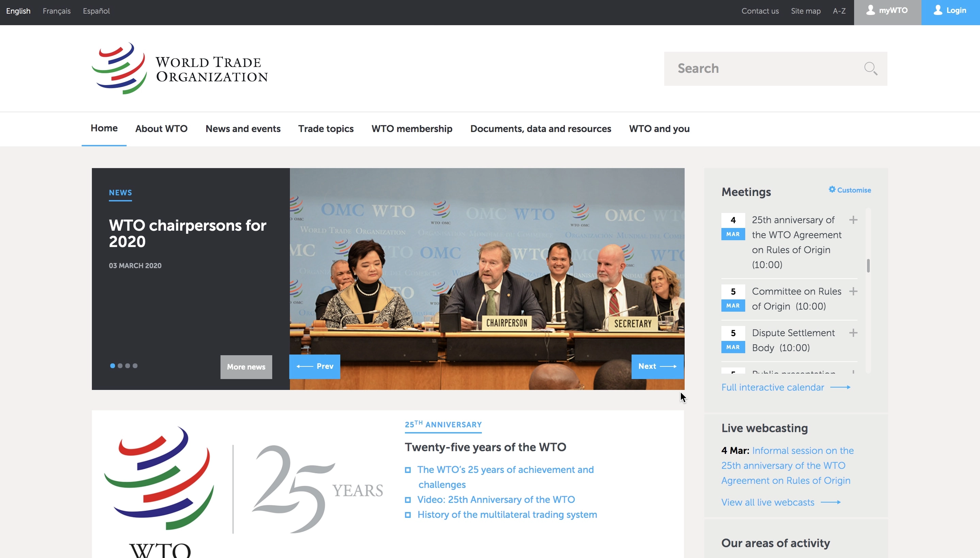Viewport: 980px width, 558px height.
Task: Open the informal session webcast link
Action: pyautogui.click(x=787, y=465)
